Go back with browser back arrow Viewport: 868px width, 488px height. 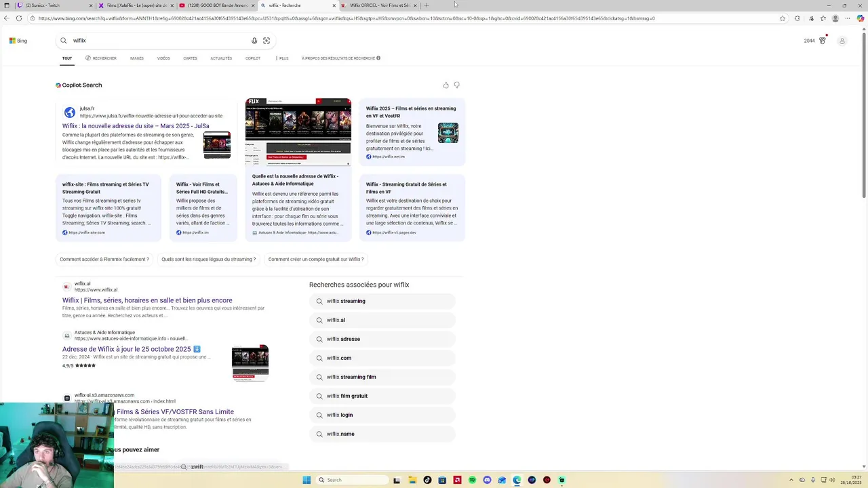[6, 18]
